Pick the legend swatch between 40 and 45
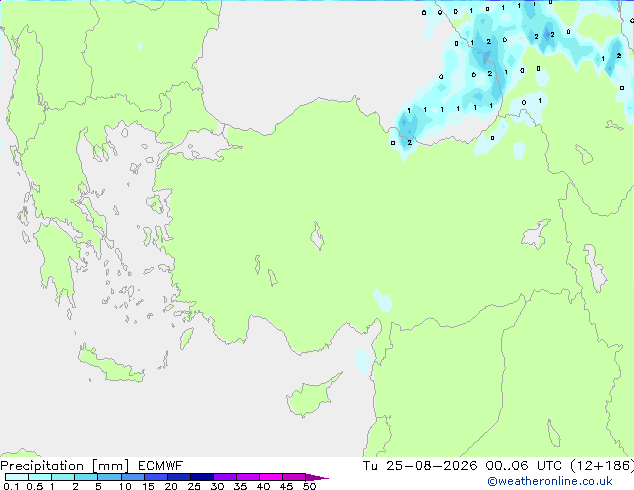Screen dimensions: 634x490 point(271,477)
